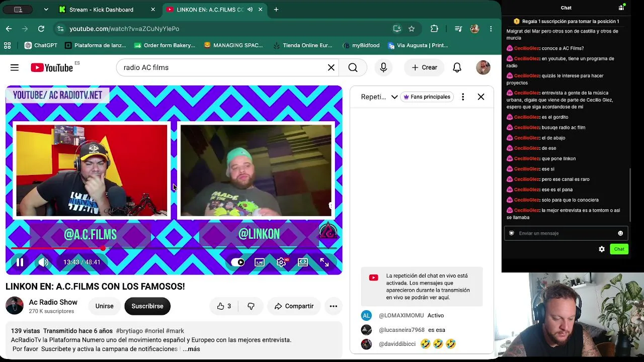Screen dimensions: 644x362
Task: Switch the player to theater mode
Action: [303, 262]
